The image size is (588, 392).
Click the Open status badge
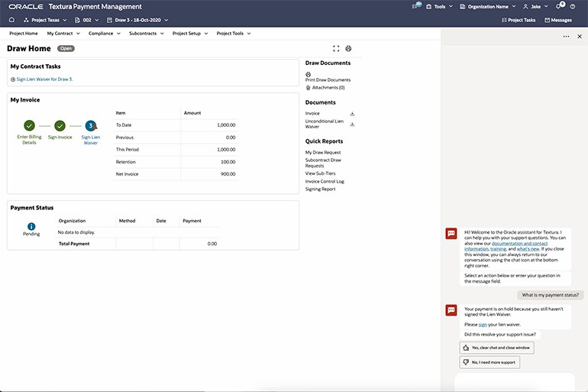pos(66,48)
